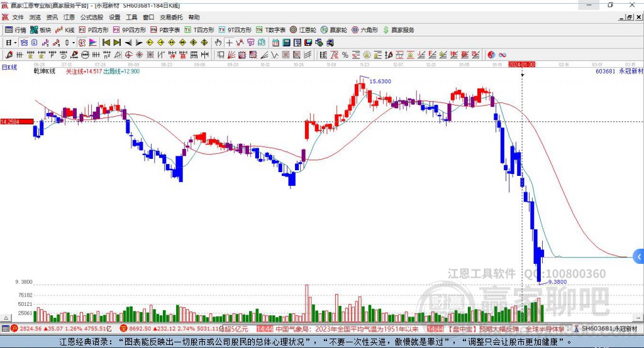644x348 pixels.
Task: Click the 8692.50 index status entry
Action: coord(172,329)
